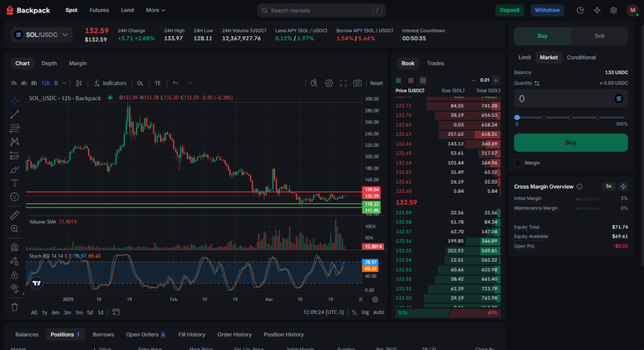Open account settings gear icon
Image resolution: width=644 pixels, height=350 pixels.
pyautogui.click(x=613, y=10)
